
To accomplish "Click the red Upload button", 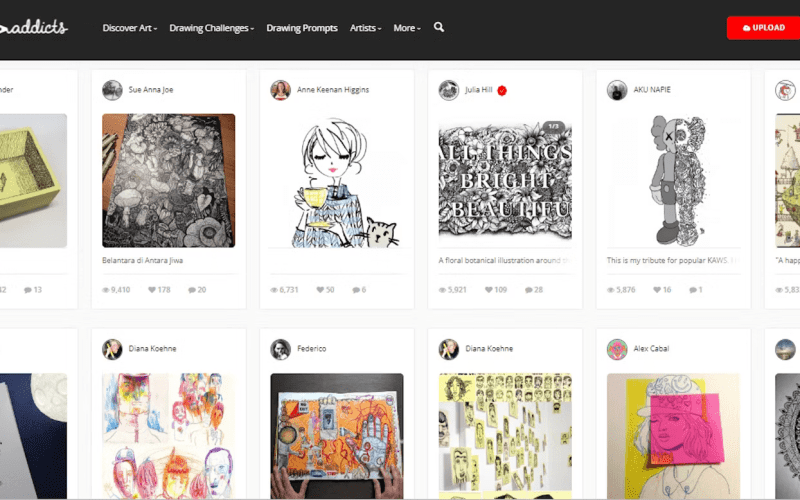I will [x=763, y=28].
